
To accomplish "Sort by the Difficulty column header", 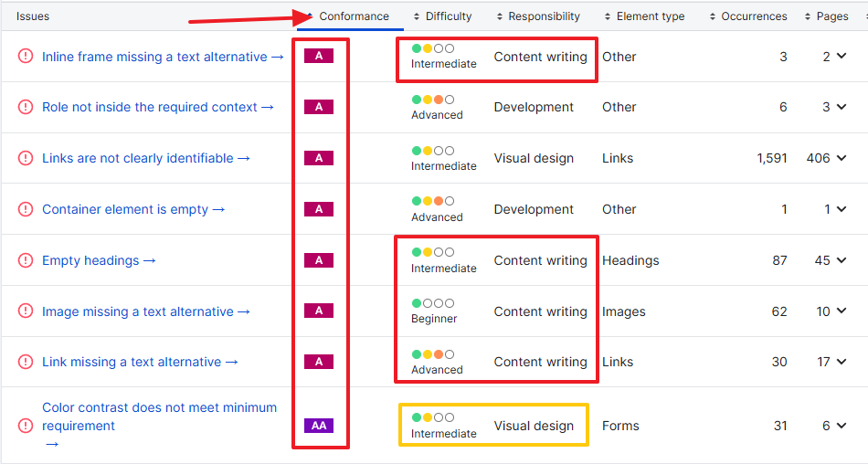I will (x=448, y=16).
